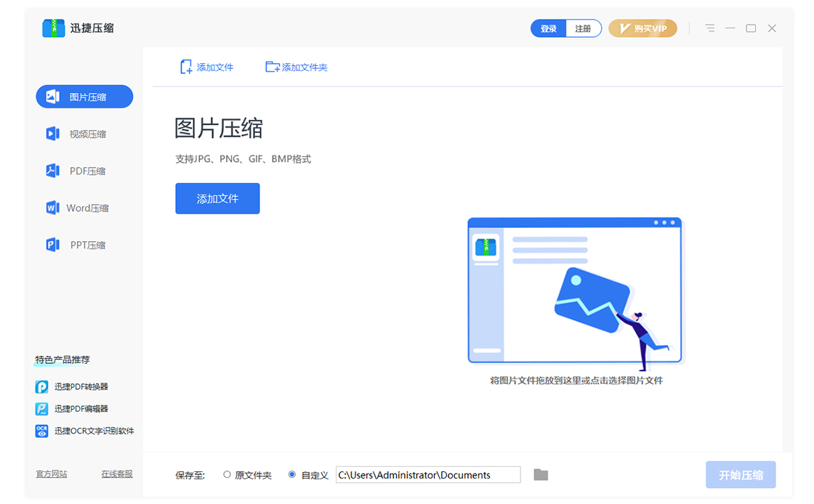The image size is (814, 504).
Task: Browse output folder with the folder icon
Action: (541, 474)
